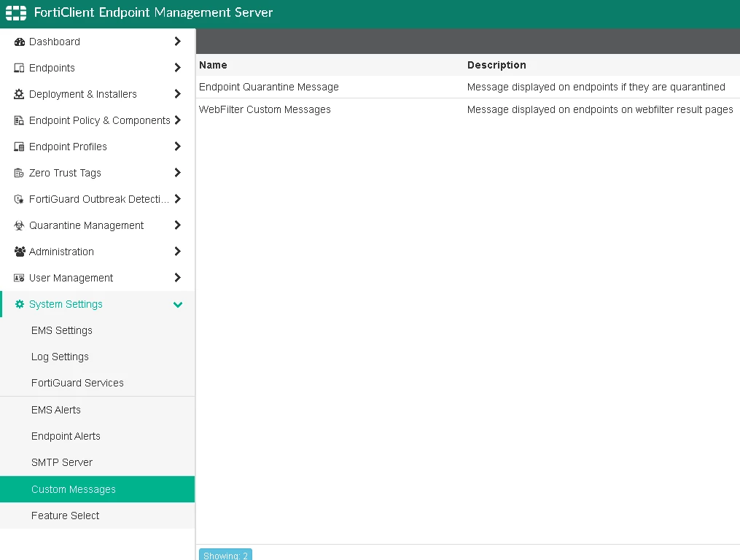
Task: Go to EMS Settings submenu
Action: tap(97, 330)
